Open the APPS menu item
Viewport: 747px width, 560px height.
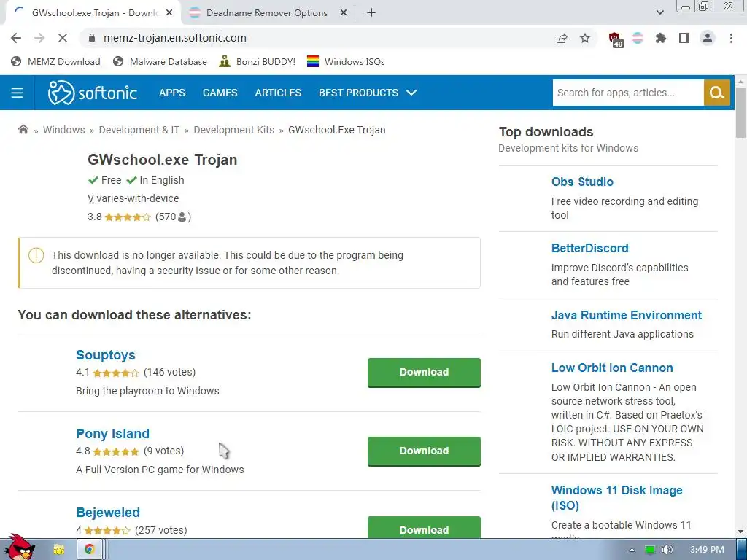point(172,93)
